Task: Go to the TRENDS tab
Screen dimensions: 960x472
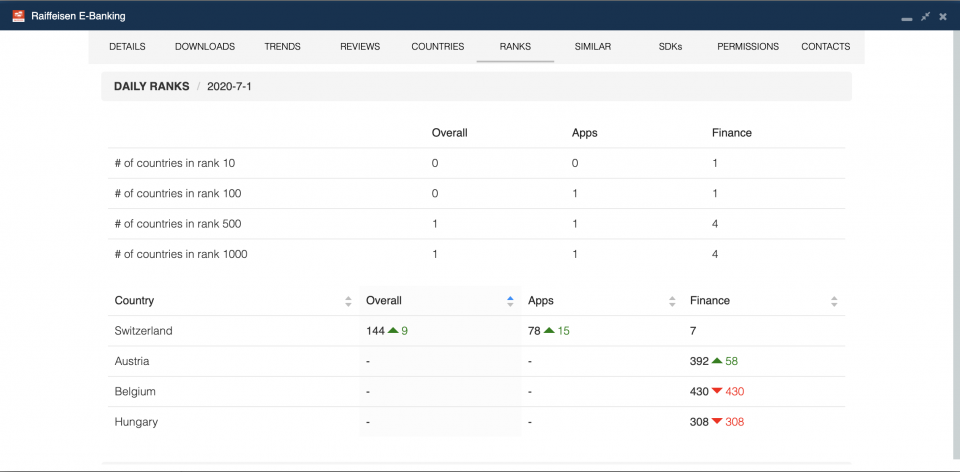Action: [x=282, y=47]
